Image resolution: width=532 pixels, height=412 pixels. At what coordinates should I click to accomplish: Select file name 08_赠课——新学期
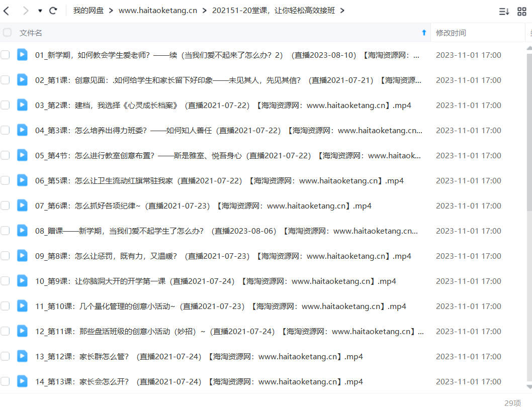point(227,231)
